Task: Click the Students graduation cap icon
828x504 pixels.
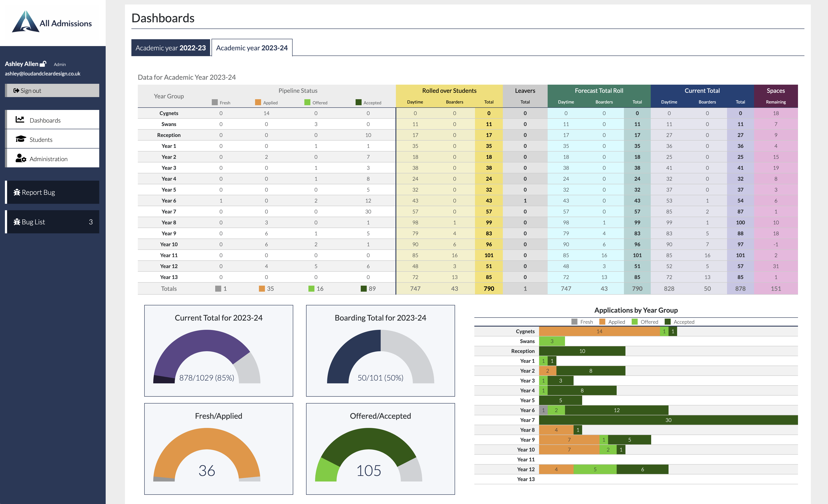Action: coord(21,139)
